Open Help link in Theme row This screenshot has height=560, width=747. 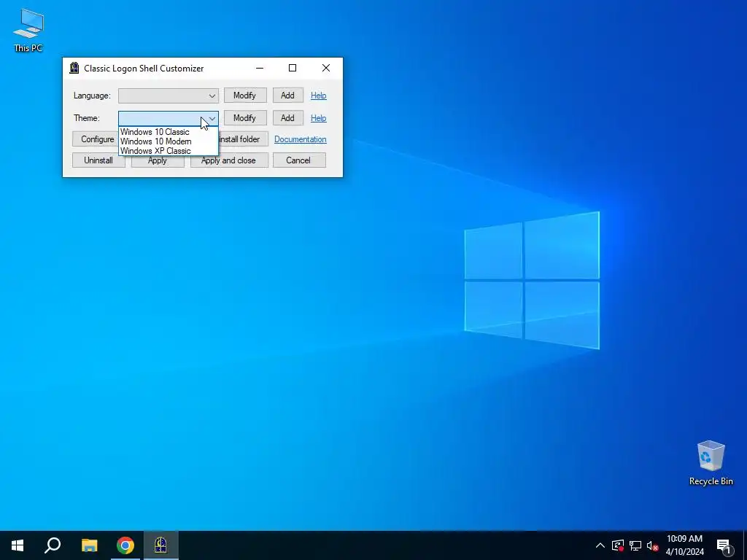click(x=318, y=118)
